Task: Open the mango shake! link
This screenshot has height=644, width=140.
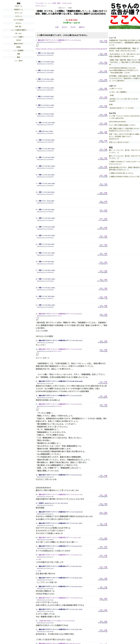Action: [67, 3]
